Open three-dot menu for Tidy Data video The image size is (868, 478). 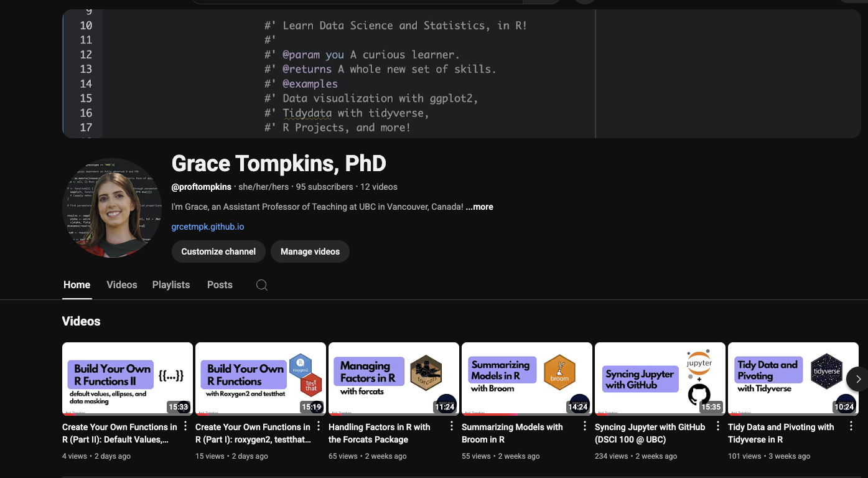(851, 426)
